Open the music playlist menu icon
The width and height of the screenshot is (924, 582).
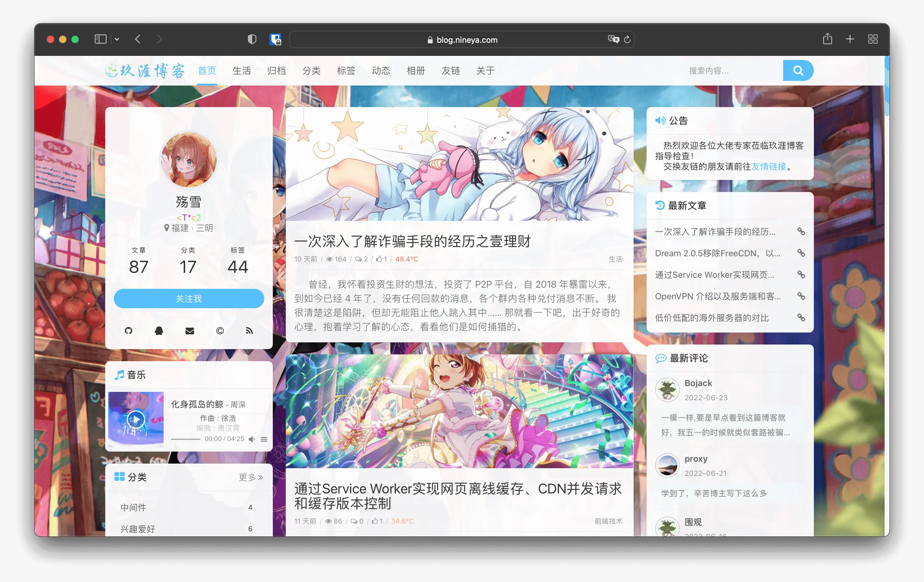pos(264,439)
